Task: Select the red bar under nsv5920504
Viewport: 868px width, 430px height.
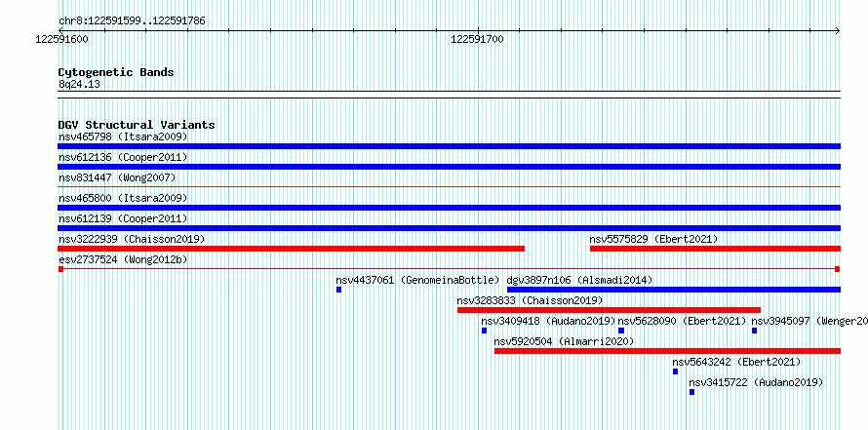Action: [668, 351]
